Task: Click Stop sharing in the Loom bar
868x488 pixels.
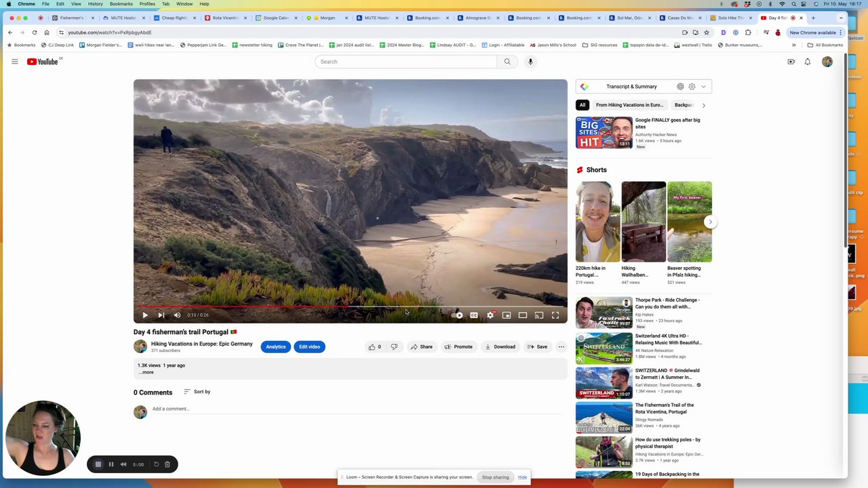Action: [x=495, y=477]
